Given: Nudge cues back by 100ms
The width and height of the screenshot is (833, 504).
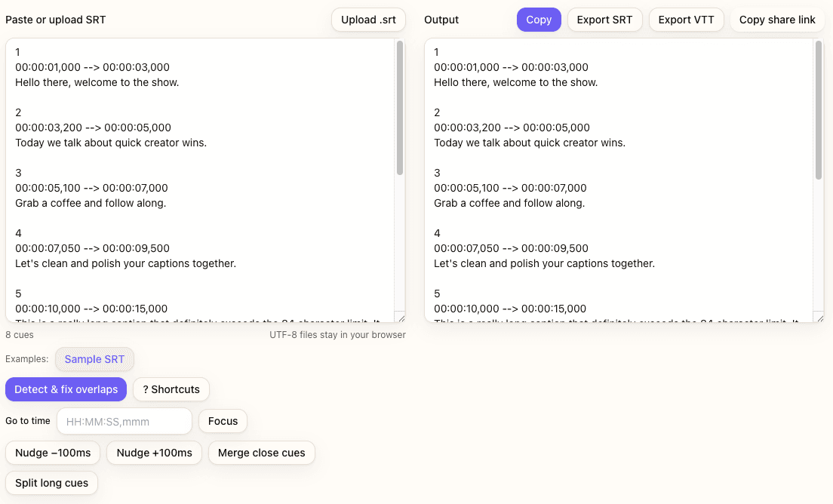Looking at the screenshot, I should pyautogui.click(x=53, y=453).
